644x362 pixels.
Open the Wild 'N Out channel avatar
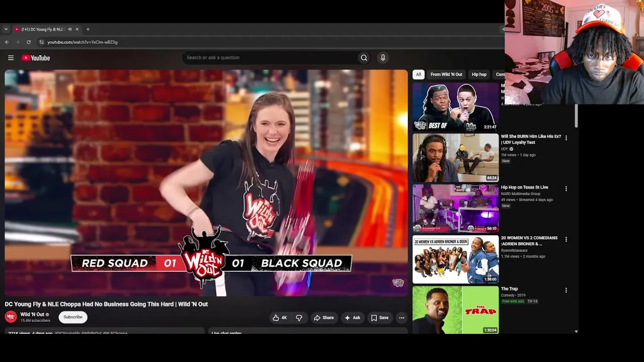[11, 317]
